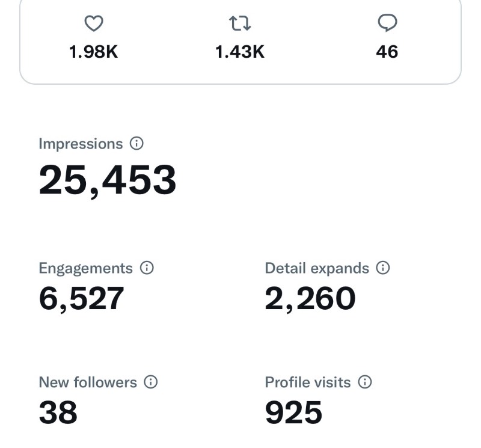
Task: Open the New followers info icon
Action: click(151, 382)
